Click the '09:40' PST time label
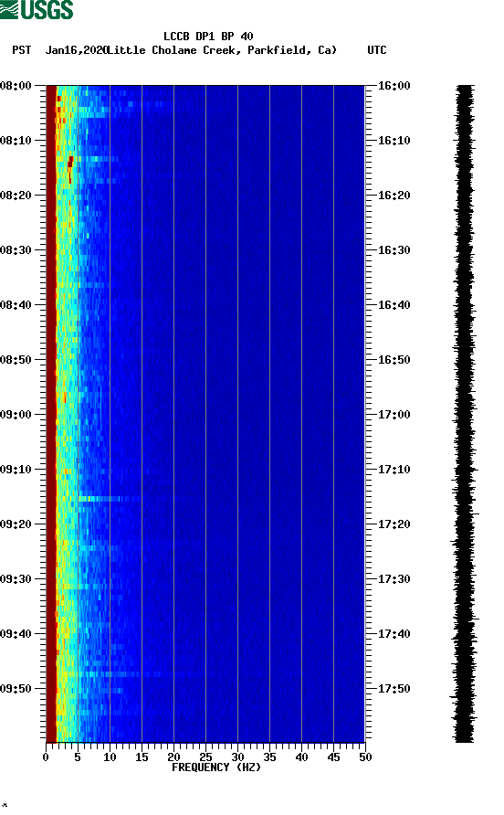The width and height of the screenshot is (504, 815). pos(16,634)
